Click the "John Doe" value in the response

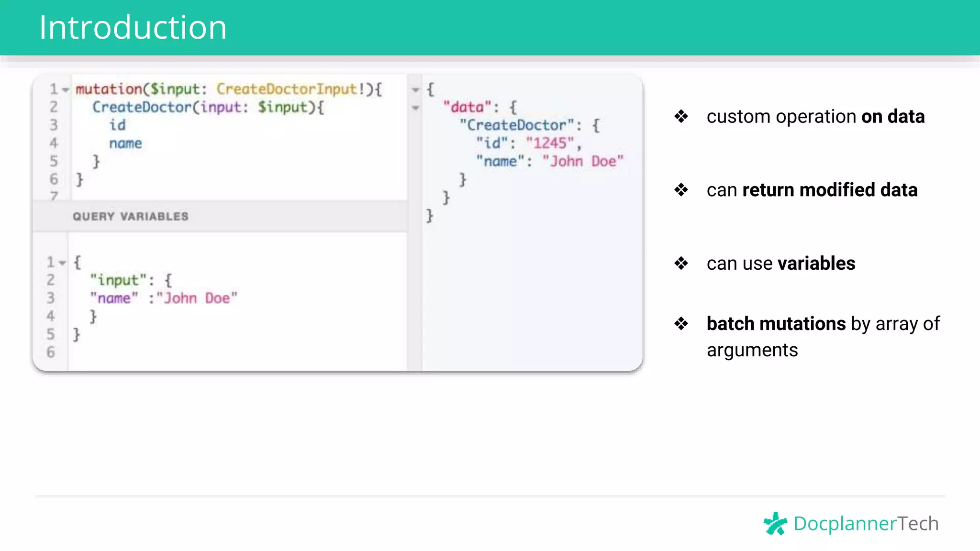tap(583, 161)
